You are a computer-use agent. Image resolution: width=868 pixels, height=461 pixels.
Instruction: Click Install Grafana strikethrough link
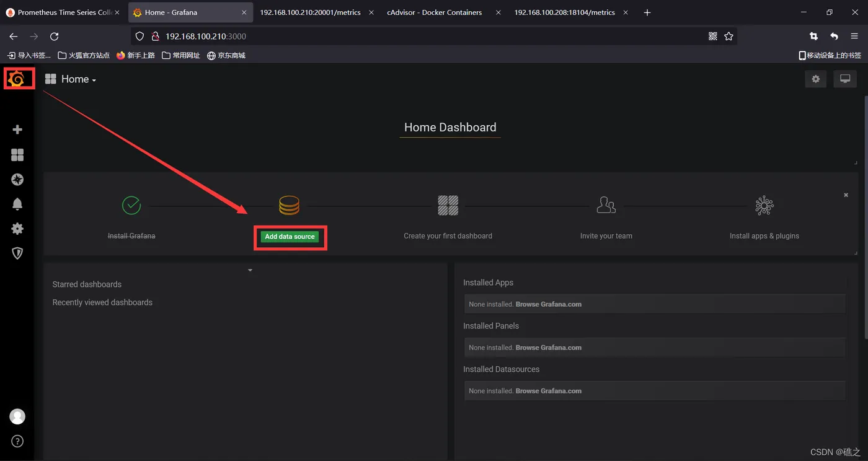(x=131, y=236)
